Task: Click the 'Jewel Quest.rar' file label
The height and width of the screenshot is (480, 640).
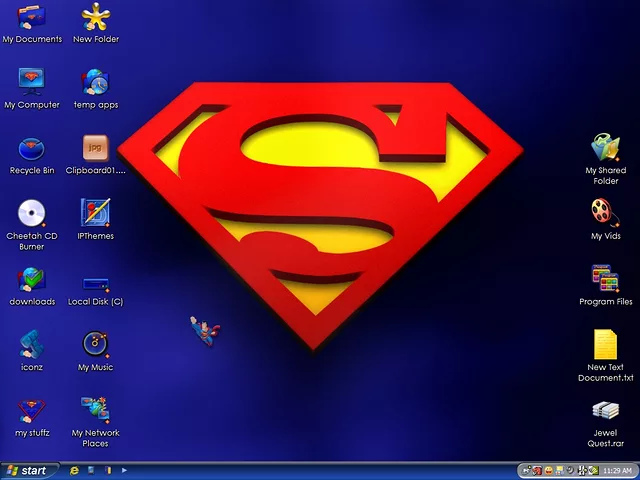Action: [605, 438]
